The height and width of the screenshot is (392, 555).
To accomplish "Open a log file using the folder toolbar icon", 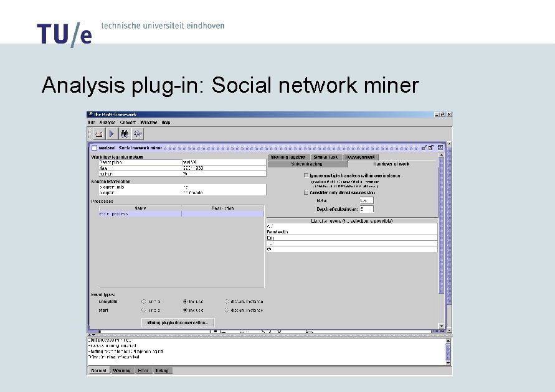I will (98, 133).
